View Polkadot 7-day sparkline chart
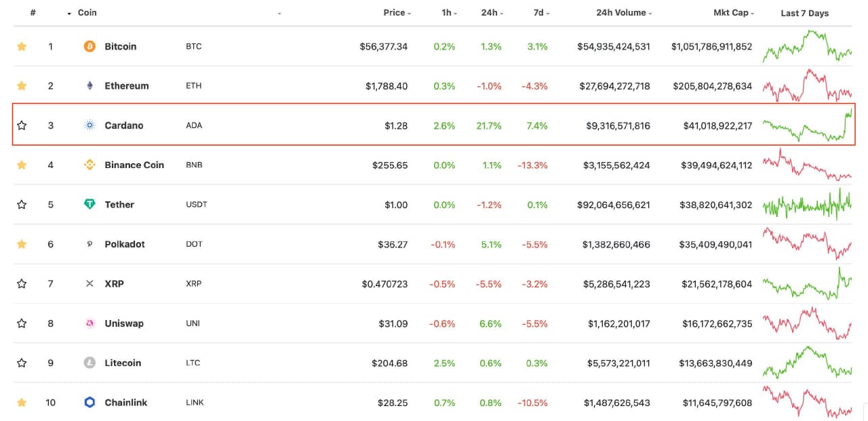The width and height of the screenshot is (868, 421). (x=807, y=244)
